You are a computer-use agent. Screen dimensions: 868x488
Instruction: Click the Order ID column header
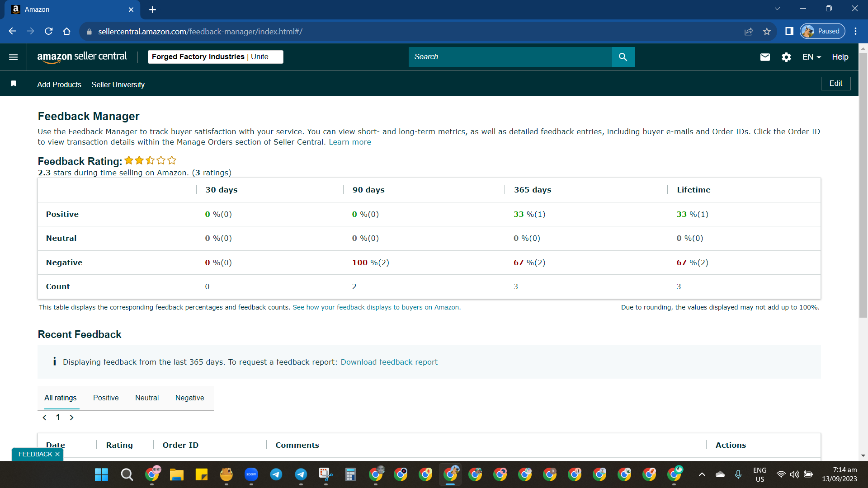(180, 445)
